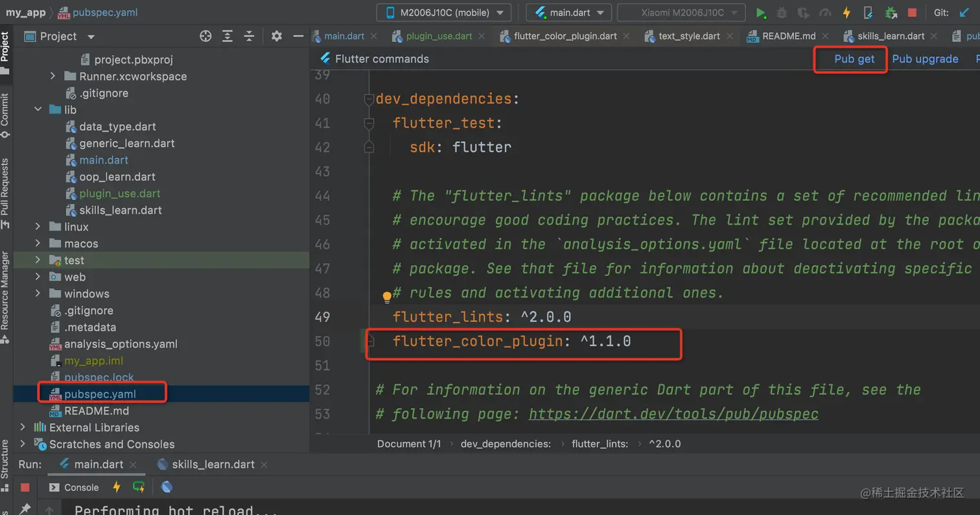This screenshot has height=515, width=980.
Task: Collapse all items in Project panel
Action: pyautogui.click(x=249, y=36)
